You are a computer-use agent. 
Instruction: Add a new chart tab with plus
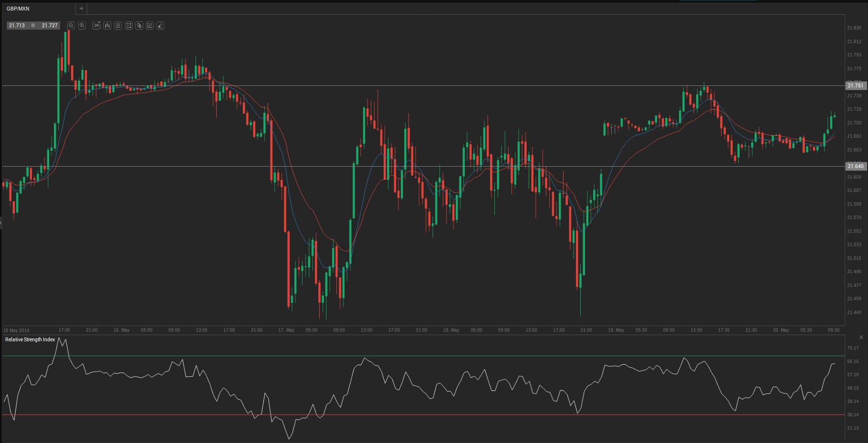(82, 9)
